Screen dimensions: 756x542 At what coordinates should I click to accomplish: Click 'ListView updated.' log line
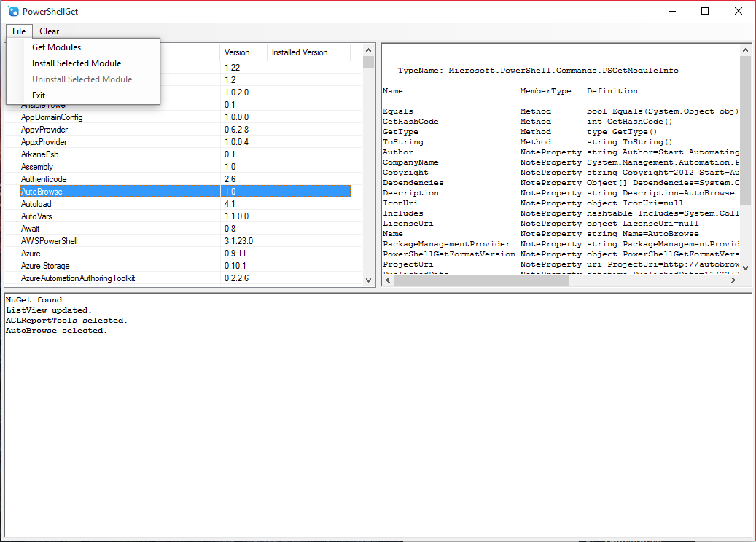coord(49,310)
